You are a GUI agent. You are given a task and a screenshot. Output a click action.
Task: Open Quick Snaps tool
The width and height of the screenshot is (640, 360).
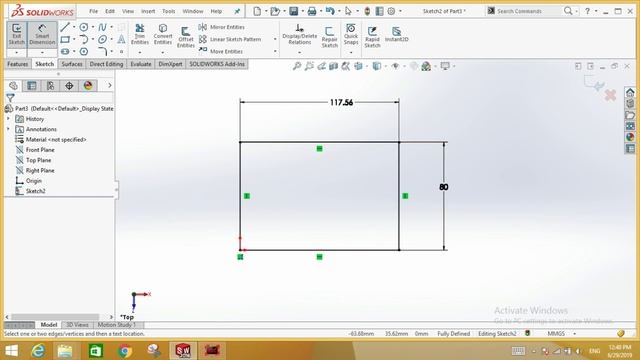(x=351, y=34)
